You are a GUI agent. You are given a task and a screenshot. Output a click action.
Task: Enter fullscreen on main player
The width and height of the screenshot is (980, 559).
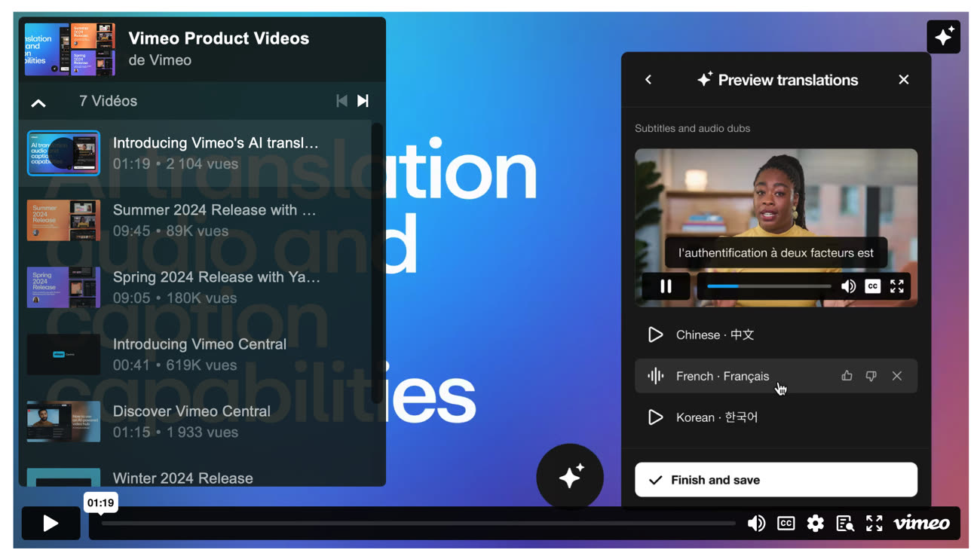pos(874,523)
